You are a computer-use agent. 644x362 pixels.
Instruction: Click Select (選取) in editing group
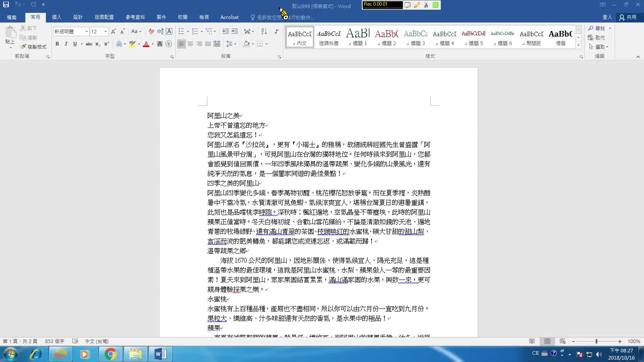(x=599, y=47)
